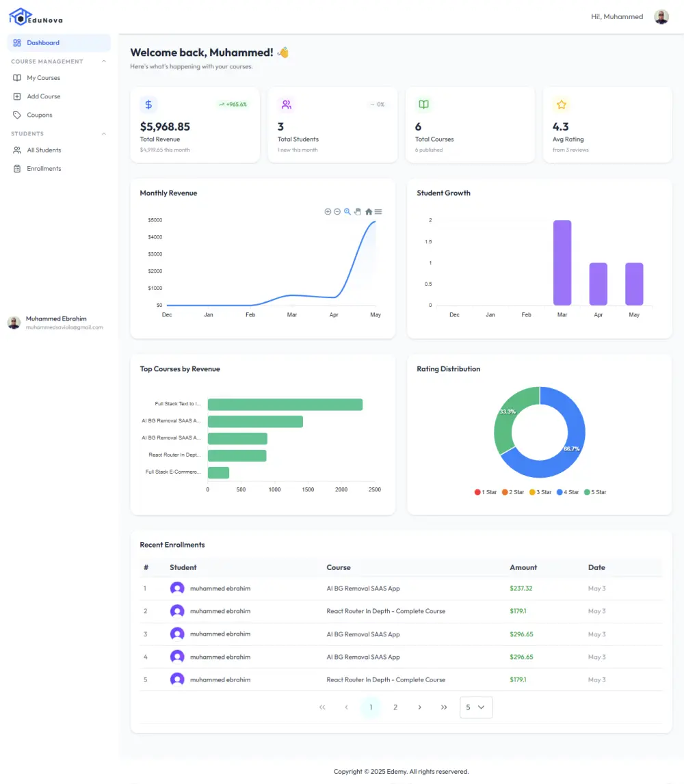
Task: Click the Date column header
Action: [x=596, y=567]
